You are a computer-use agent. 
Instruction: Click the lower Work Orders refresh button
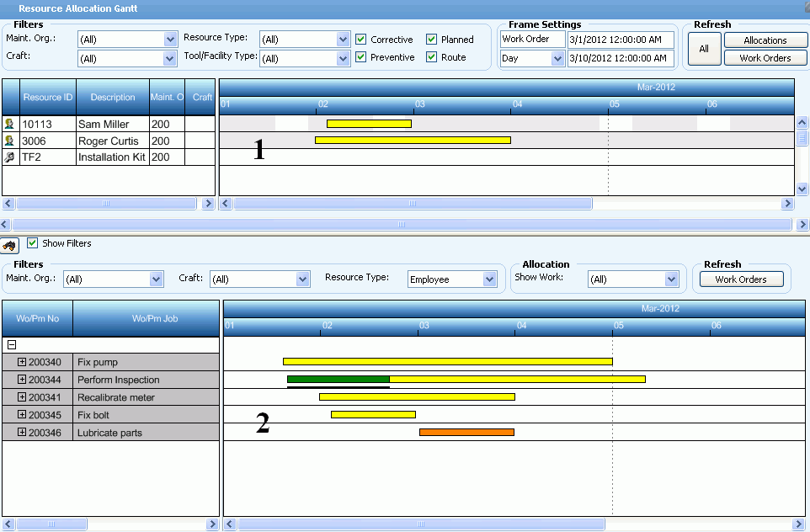[741, 279]
